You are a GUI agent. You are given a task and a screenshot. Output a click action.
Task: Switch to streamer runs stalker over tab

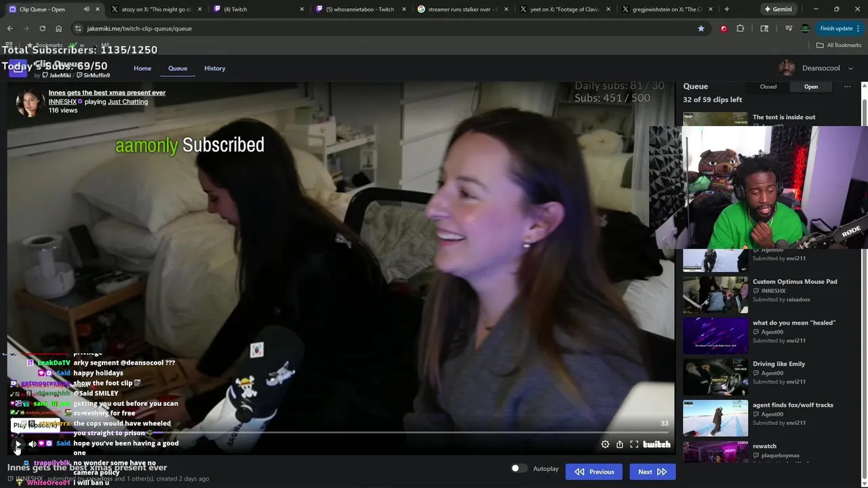pyautogui.click(x=462, y=9)
